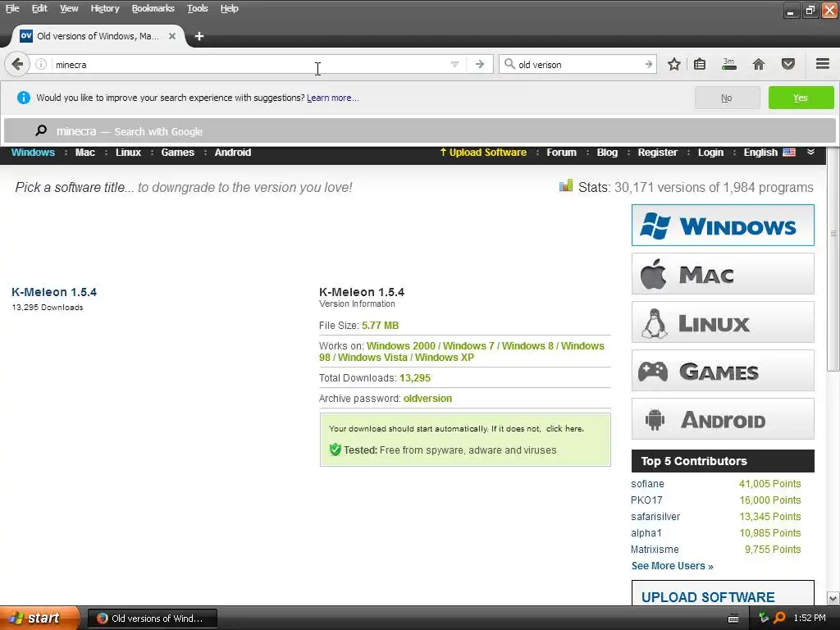Go to the Home page icon
840x630 pixels.
pyautogui.click(x=759, y=64)
